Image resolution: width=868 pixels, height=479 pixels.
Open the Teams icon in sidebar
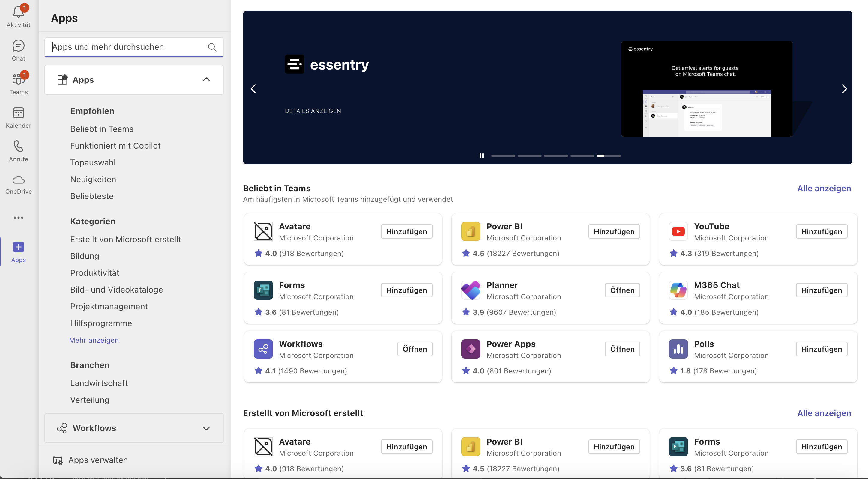(x=19, y=79)
